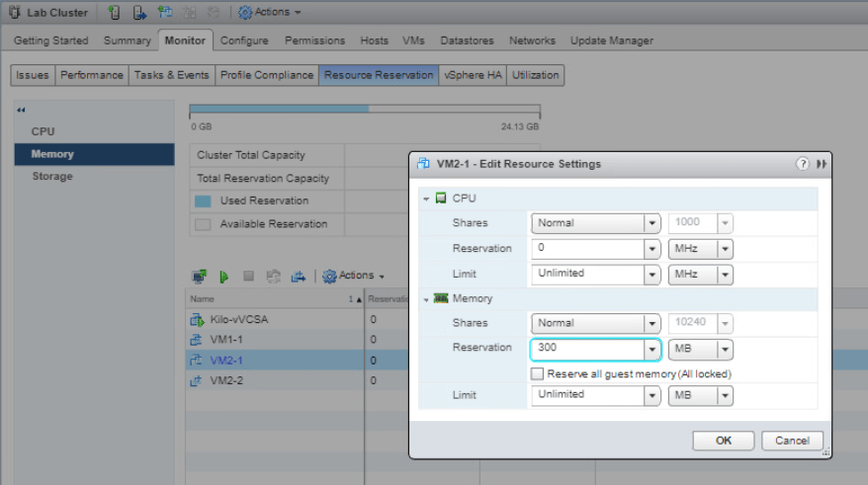Click the launch console icon above VM list
868x485 pixels.
(x=199, y=276)
